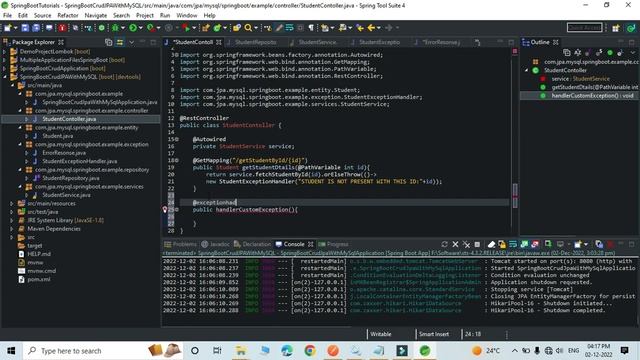The height and width of the screenshot is (360, 640).
Task: Save the current file with Save icon
Action: click(25, 28)
